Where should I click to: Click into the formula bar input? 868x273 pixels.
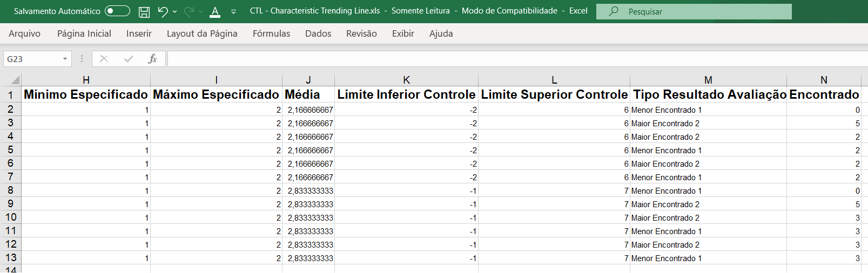pyautogui.click(x=517, y=59)
